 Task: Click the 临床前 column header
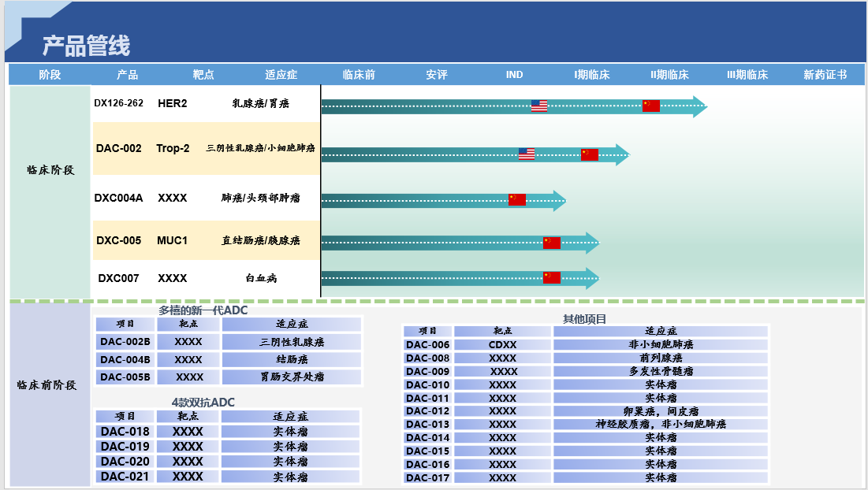[359, 75]
